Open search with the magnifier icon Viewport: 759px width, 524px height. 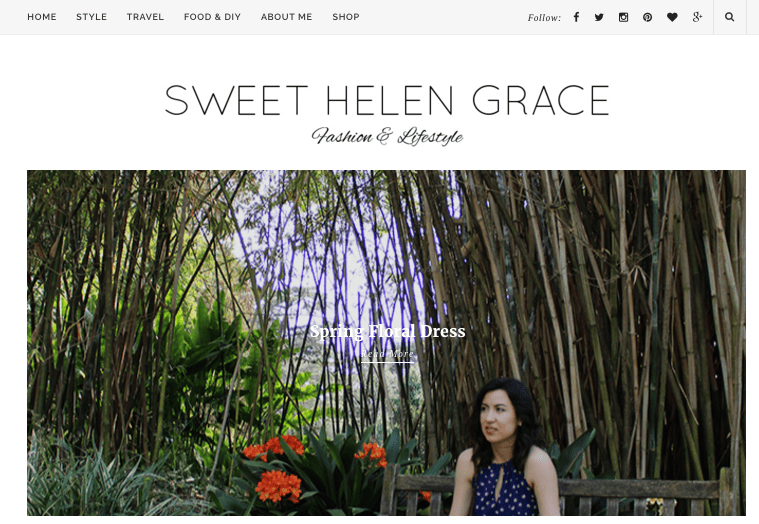729,17
